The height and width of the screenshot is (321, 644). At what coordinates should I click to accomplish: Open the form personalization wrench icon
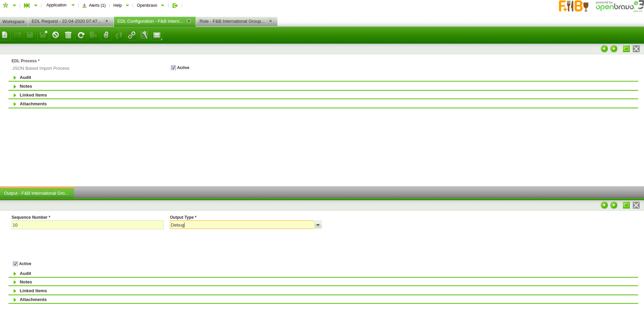click(x=144, y=35)
